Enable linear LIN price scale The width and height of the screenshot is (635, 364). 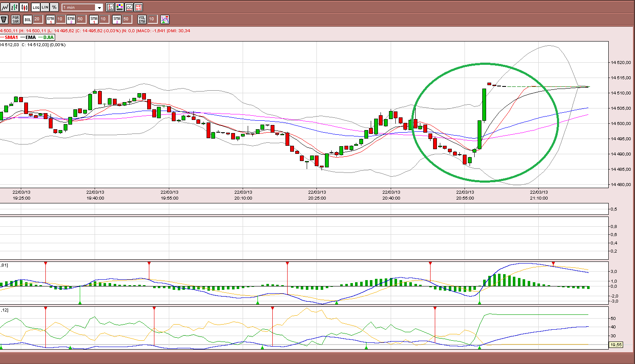click(x=45, y=7)
